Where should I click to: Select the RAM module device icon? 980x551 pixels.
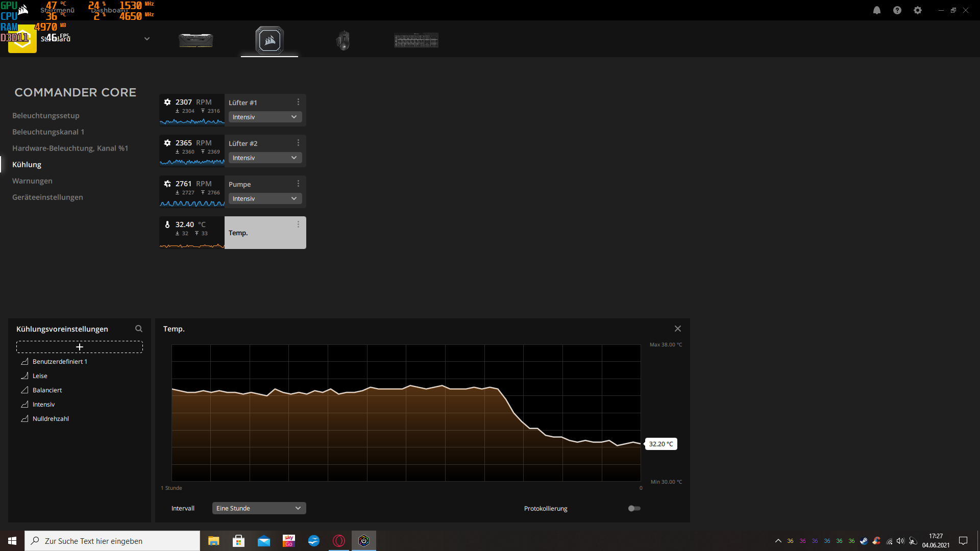pos(196,40)
